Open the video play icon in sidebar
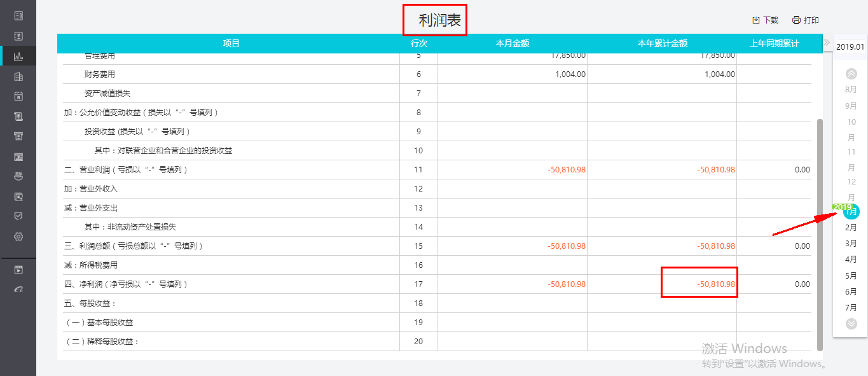Screen dimensions: 868x376 pyautogui.click(x=18, y=270)
